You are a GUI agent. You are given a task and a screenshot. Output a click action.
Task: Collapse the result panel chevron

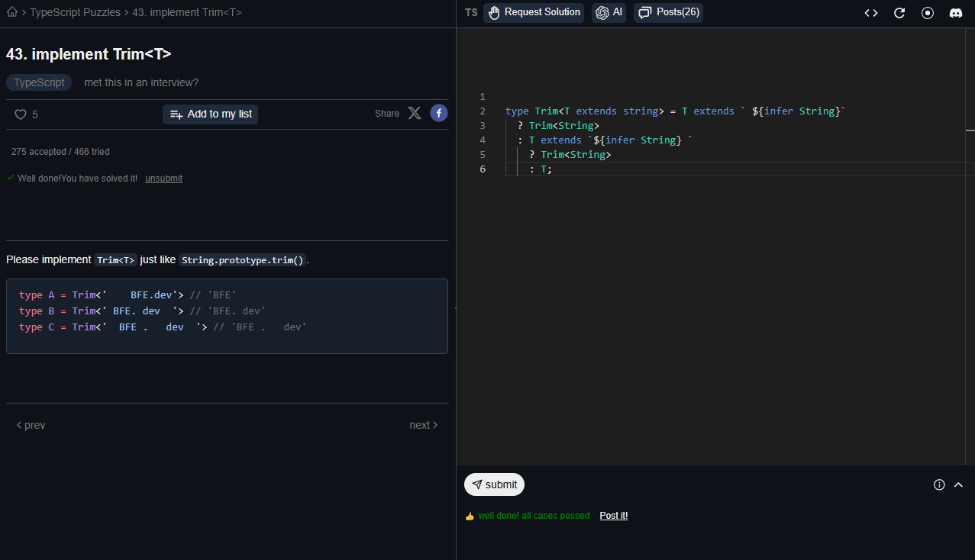coord(959,484)
